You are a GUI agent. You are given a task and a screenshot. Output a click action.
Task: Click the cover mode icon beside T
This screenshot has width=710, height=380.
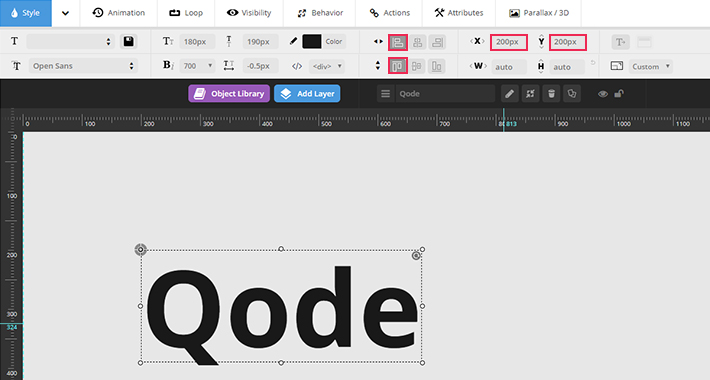(644, 42)
